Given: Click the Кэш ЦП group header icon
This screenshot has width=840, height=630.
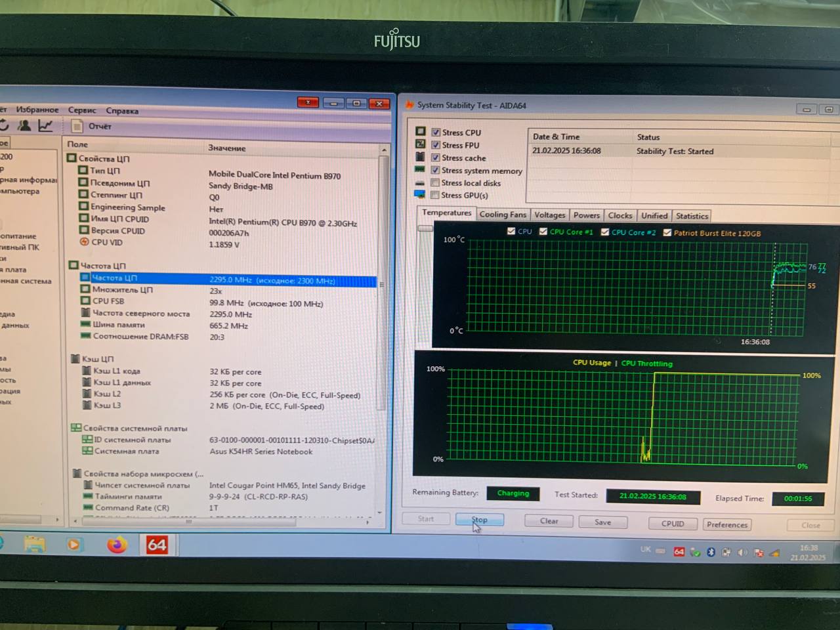Looking at the screenshot, I should [75, 358].
